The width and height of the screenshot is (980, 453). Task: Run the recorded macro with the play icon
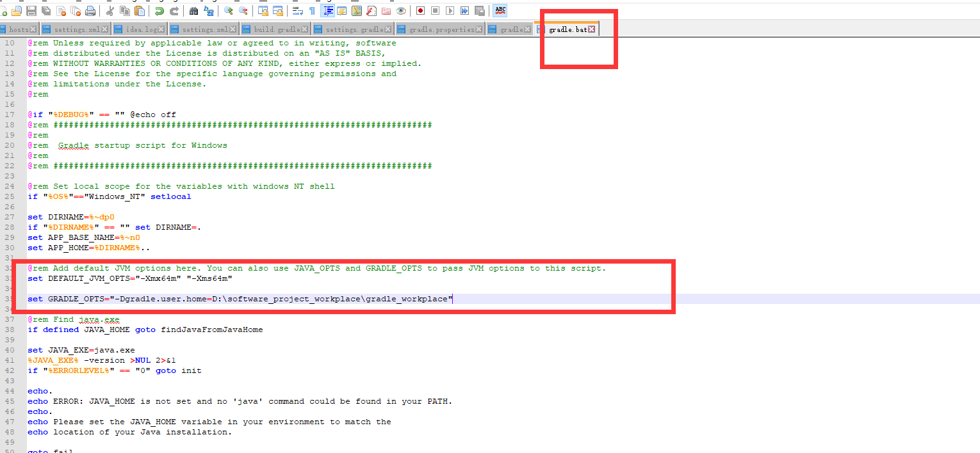(x=450, y=10)
